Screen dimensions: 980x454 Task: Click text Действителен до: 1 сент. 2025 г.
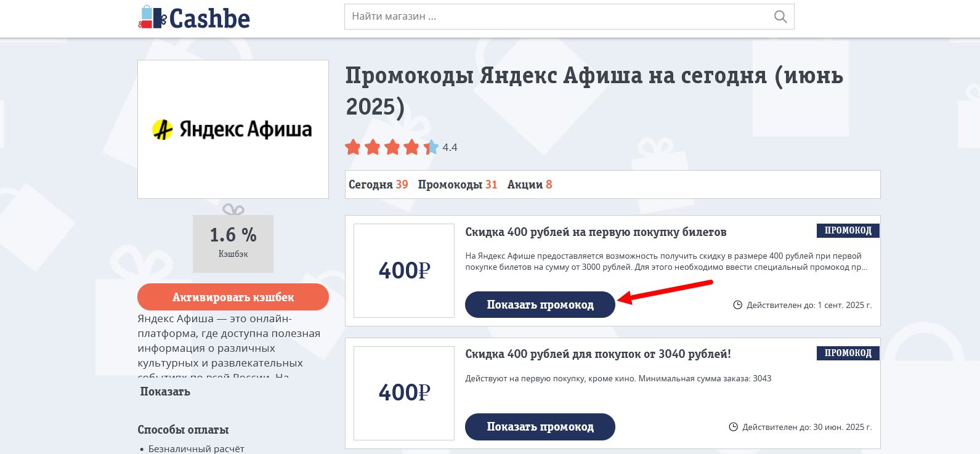809,305
